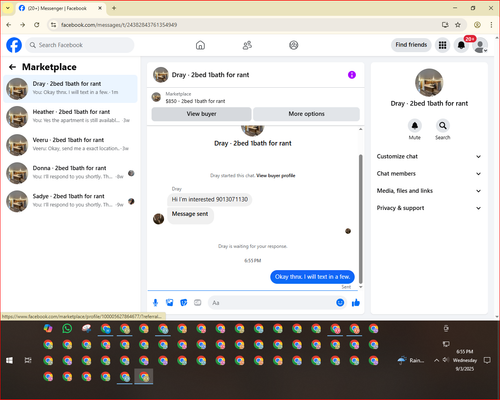Open the new tab plus button
Image resolution: width=500 pixels, height=400 pixels.
(x=114, y=8)
